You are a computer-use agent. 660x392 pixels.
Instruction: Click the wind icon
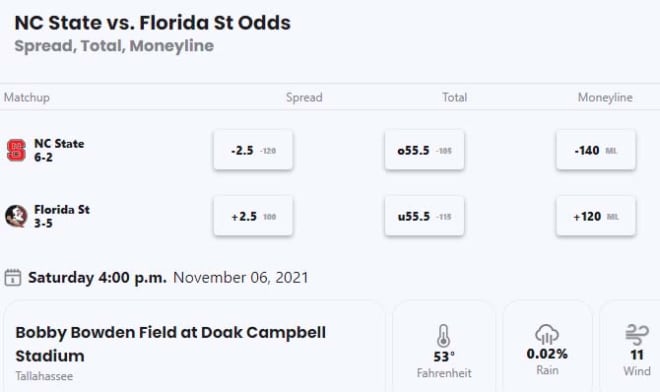[637, 334]
